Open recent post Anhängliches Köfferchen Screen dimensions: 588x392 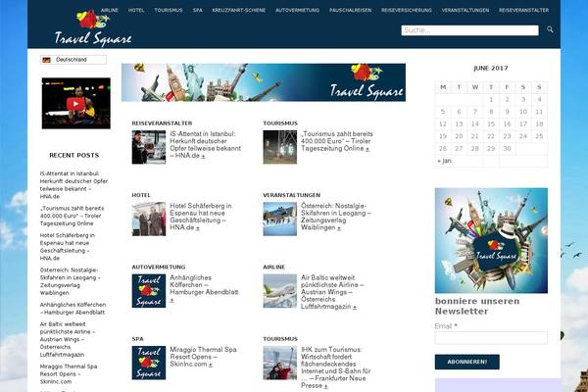pyautogui.click(x=73, y=309)
